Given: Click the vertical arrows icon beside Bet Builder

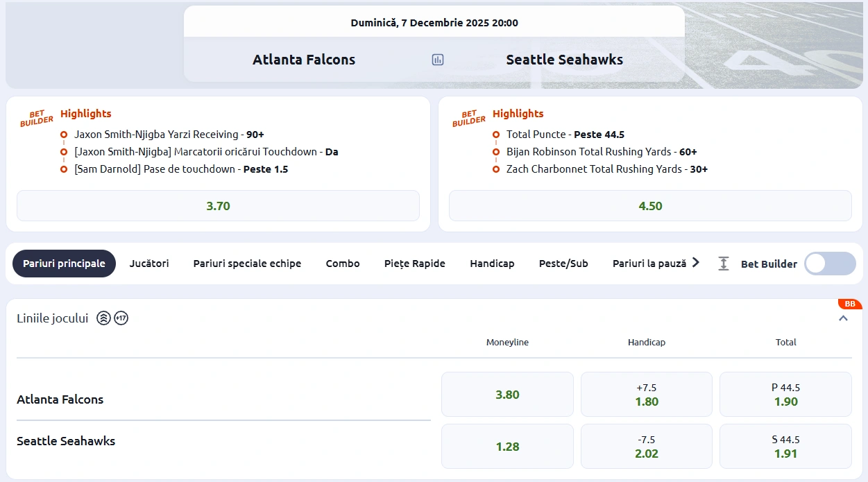Looking at the screenshot, I should [x=723, y=264].
